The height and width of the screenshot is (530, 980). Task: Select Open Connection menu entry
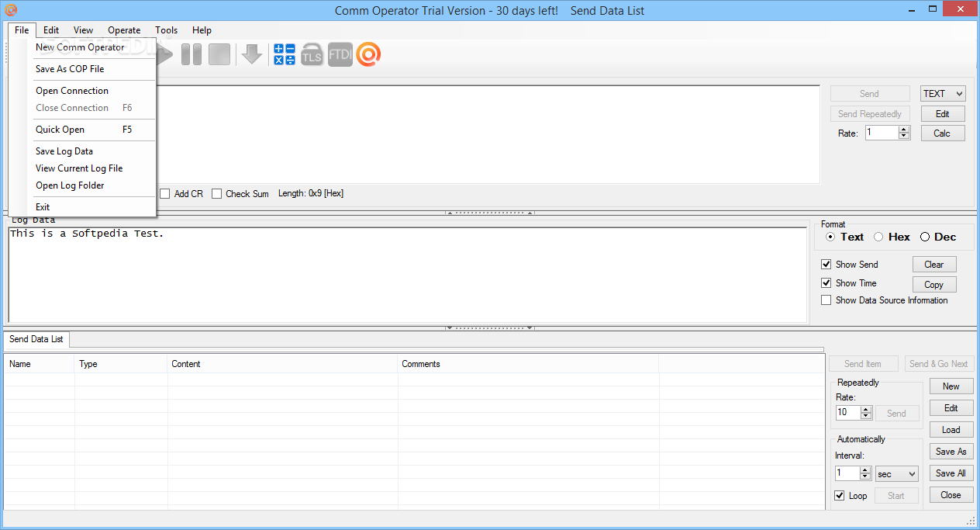click(x=83, y=91)
